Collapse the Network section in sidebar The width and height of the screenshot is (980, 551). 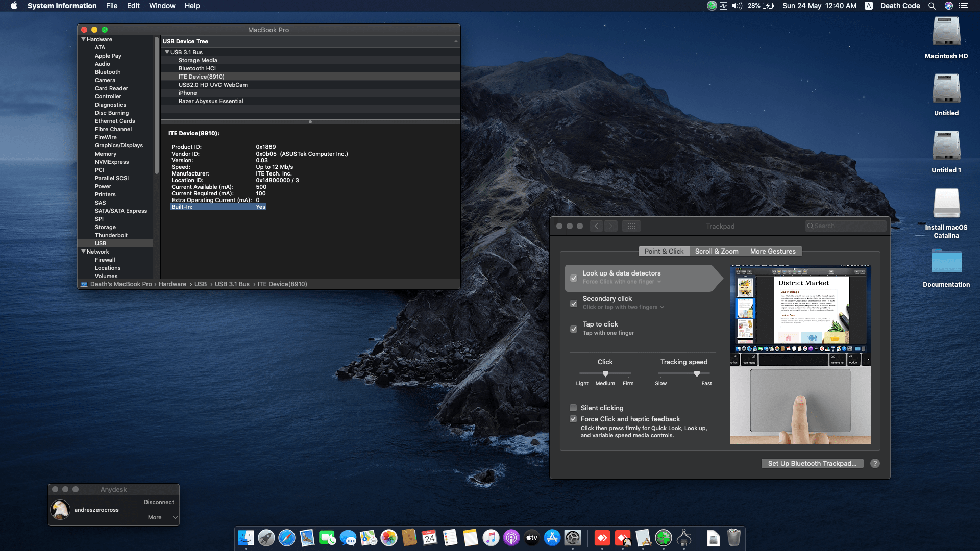click(x=83, y=252)
